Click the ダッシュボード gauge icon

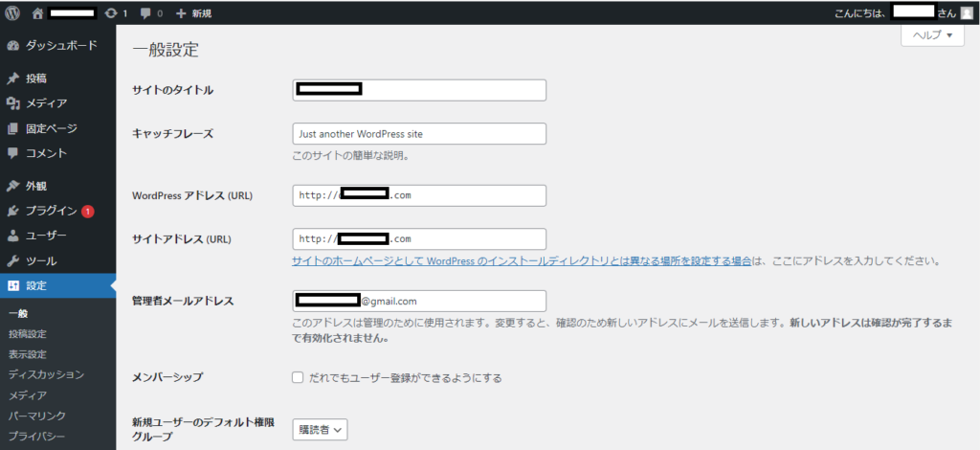tap(12, 46)
